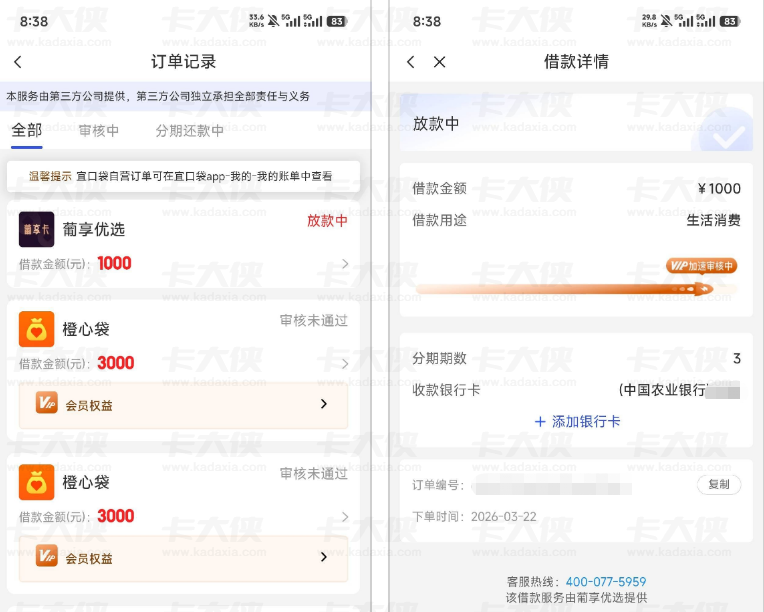764x612 pixels.
Task: Copy the order number with 复制
Action: 719,484
